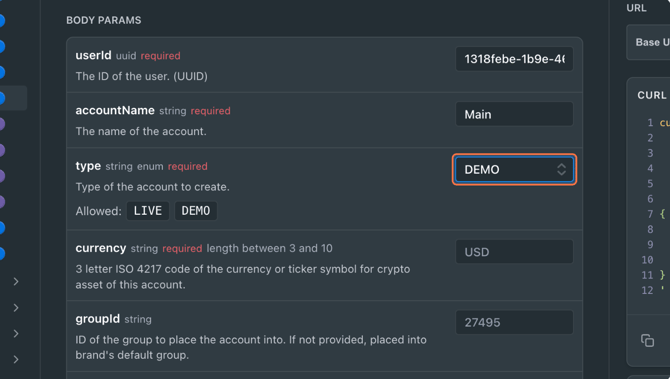Copy the cURL code snippet
This screenshot has width=670, height=379.
click(x=647, y=341)
